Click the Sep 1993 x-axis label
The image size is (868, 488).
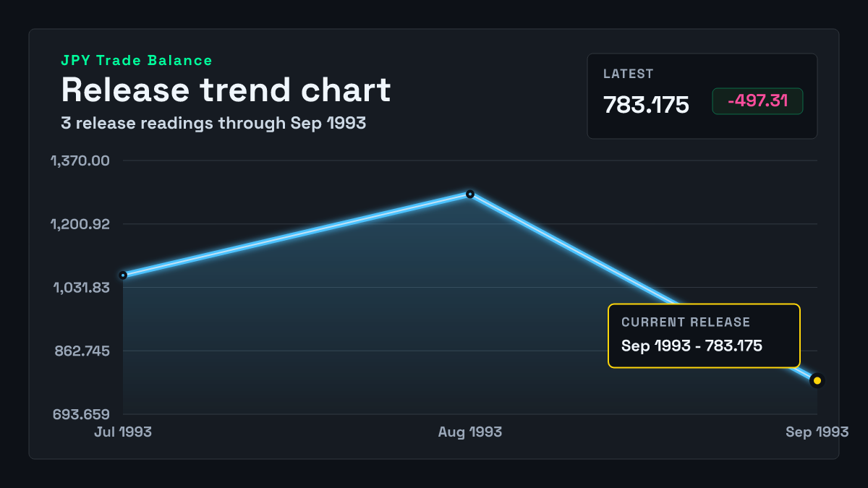tap(817, 432)
